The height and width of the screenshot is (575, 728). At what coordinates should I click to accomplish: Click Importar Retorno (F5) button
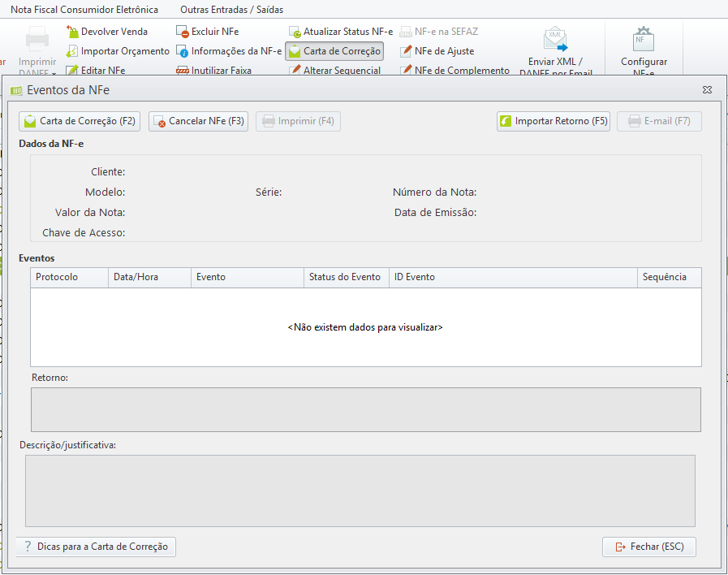tap(554, 121)
